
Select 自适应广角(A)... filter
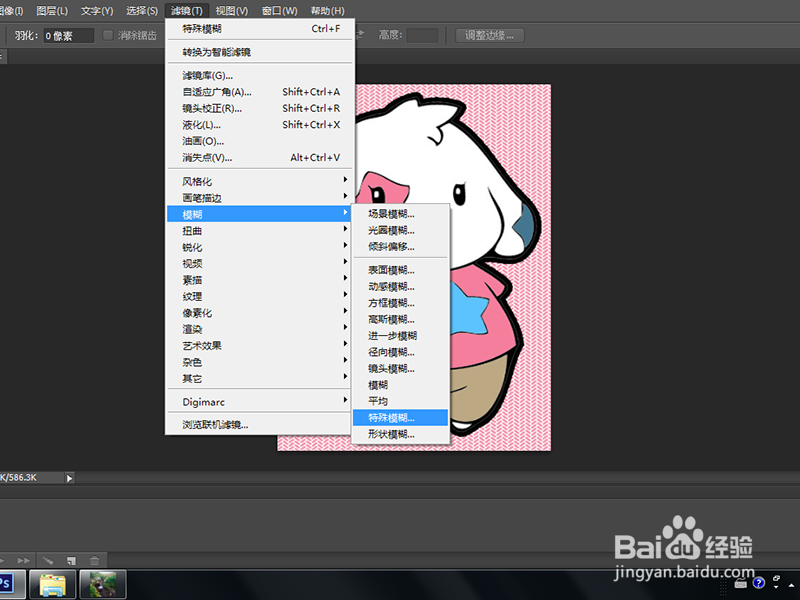pos(260,92)
